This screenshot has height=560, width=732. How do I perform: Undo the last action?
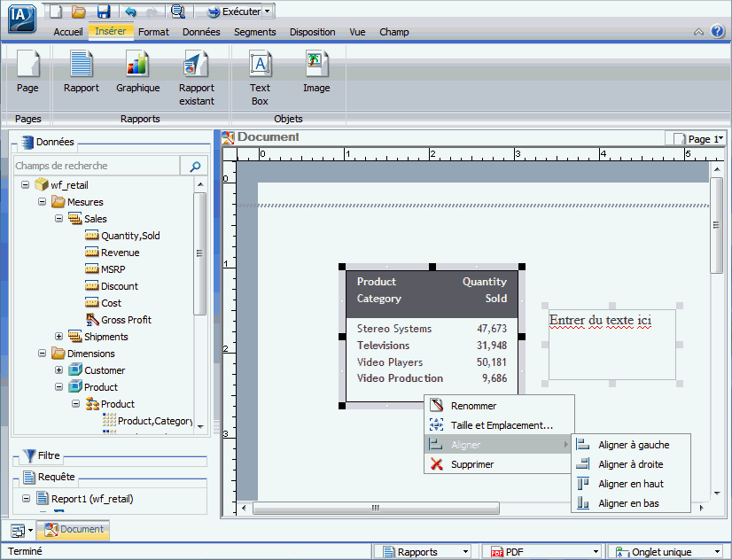coord(131,12)
